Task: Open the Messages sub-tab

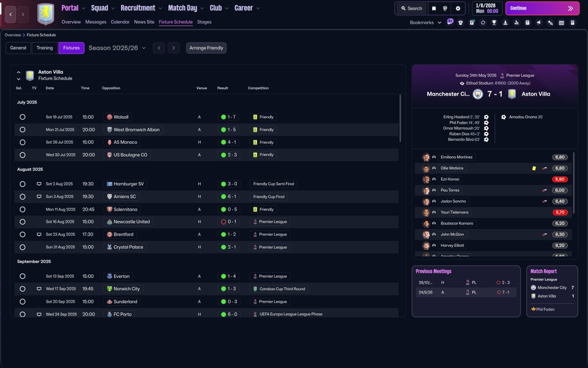Action: point(96,22)
